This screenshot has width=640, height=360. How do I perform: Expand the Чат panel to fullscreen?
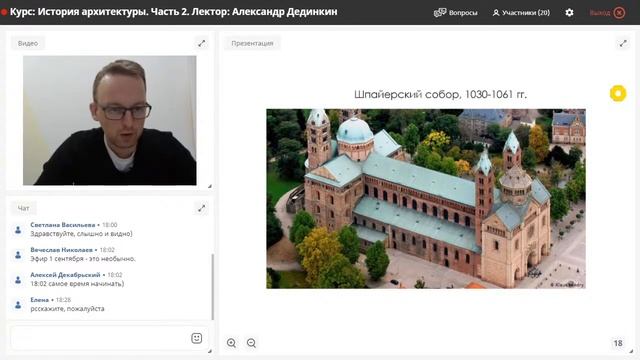(x=202, y=209)
